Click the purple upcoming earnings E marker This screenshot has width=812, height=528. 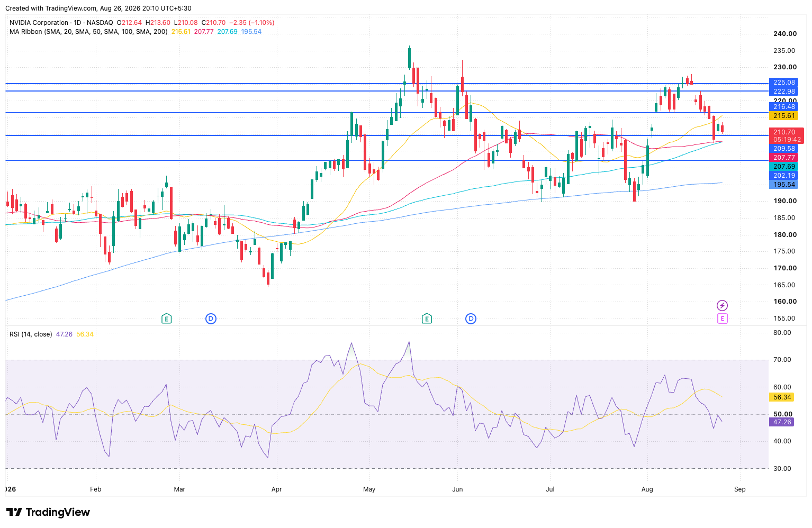(722, 318)
